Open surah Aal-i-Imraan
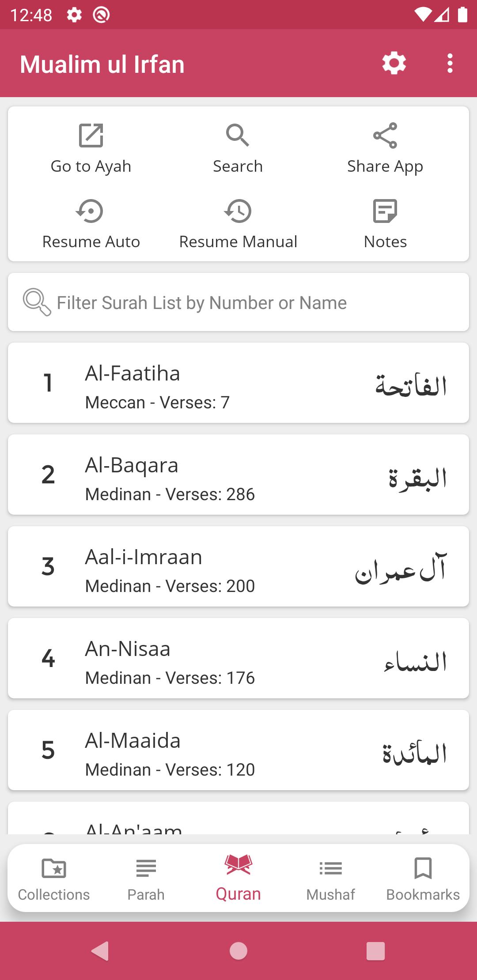Viewport: 477px width, 980px height. point(238,566)
